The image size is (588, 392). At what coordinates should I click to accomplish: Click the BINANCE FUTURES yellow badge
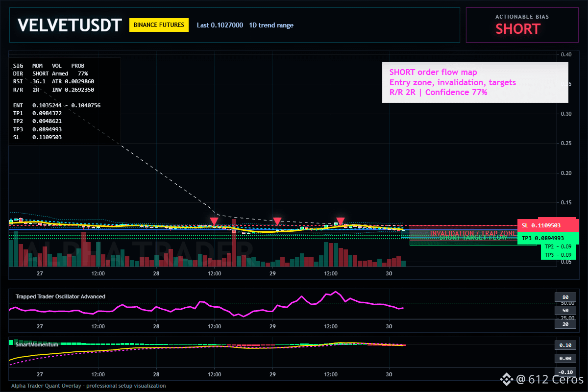pos(159,24)
